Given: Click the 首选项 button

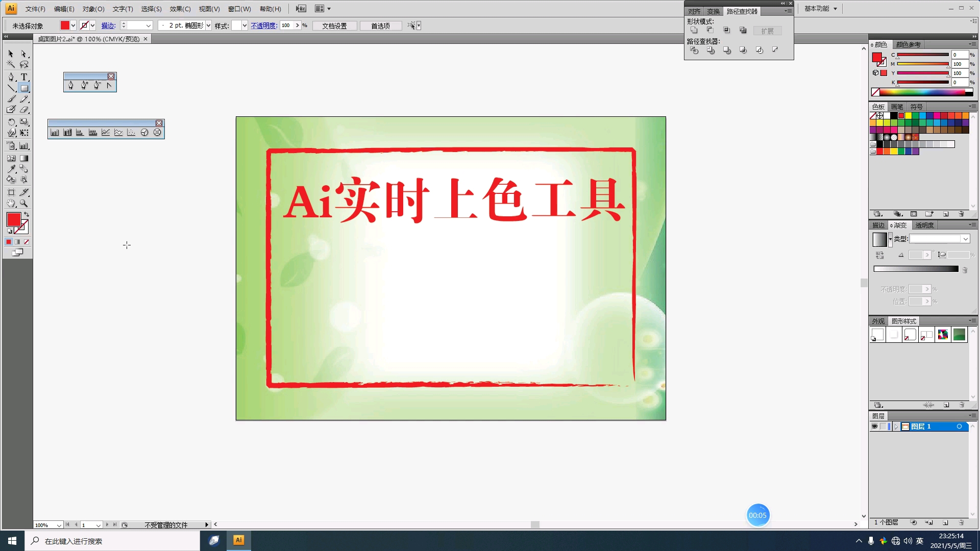Looking at the screenshot, I should [x=380, y=26].
